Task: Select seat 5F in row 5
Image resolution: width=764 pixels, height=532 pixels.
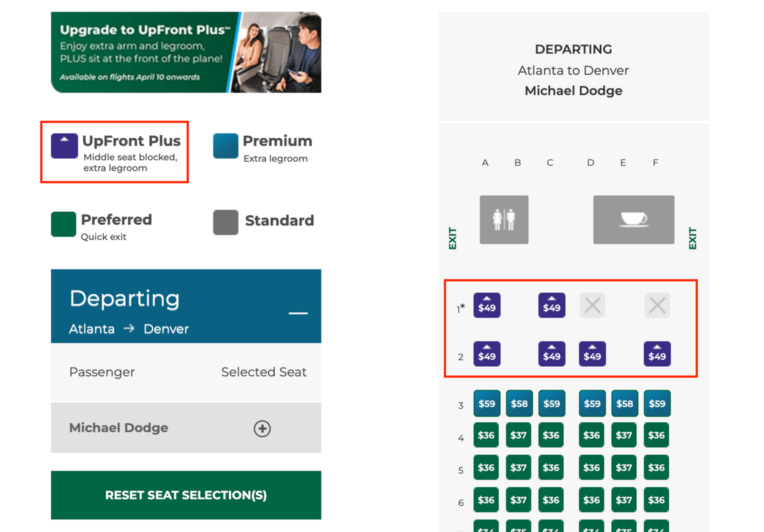Action: pyautogui.click(x=656, y=467)
